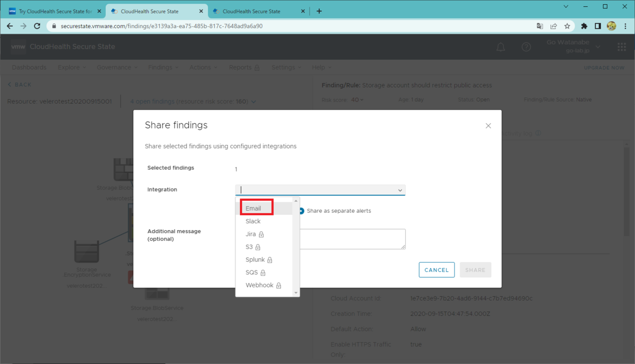Close Share findings dialog with X
This screenshot has width=635, height=364.
click(488, 126)
